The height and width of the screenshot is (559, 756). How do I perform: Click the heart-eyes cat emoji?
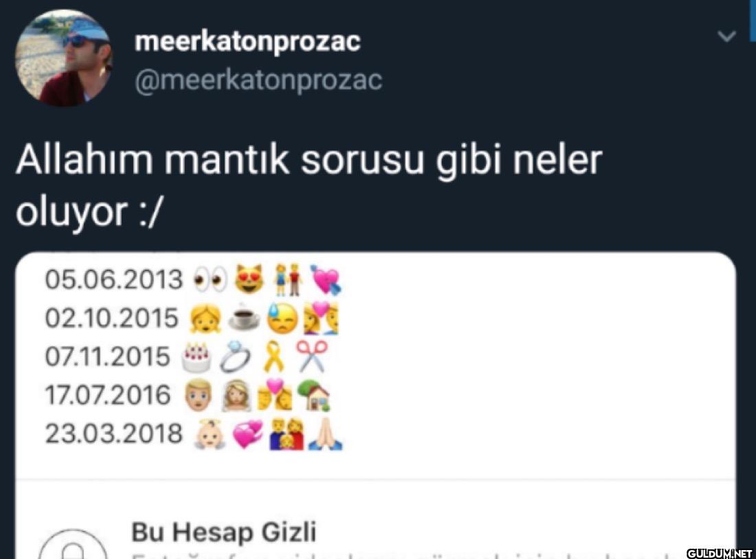249,279
